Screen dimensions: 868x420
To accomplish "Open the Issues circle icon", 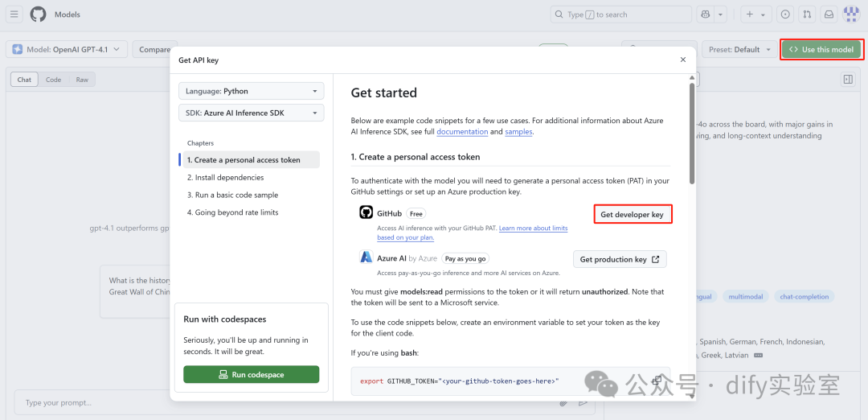I will click(x=785, y=14).
